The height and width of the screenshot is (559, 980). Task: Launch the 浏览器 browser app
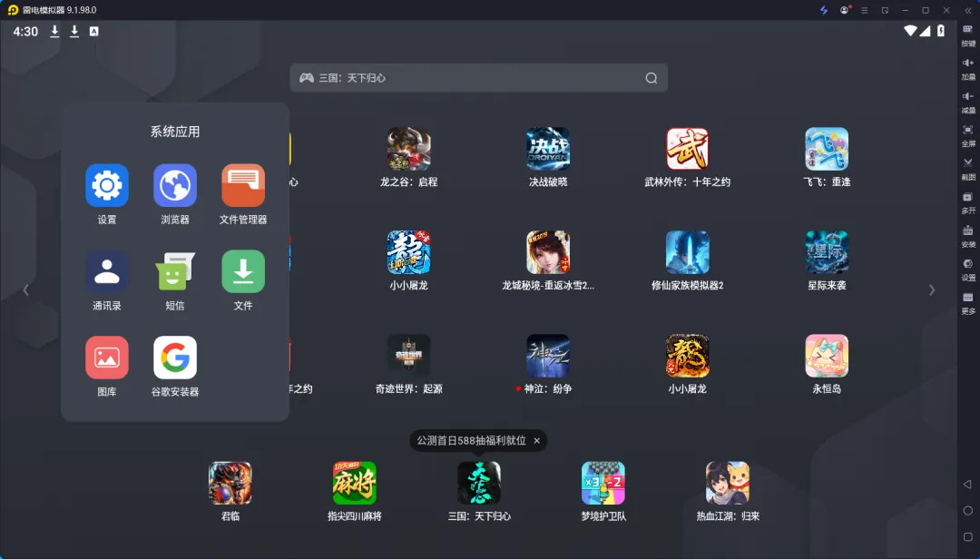[x=175, y=186]
